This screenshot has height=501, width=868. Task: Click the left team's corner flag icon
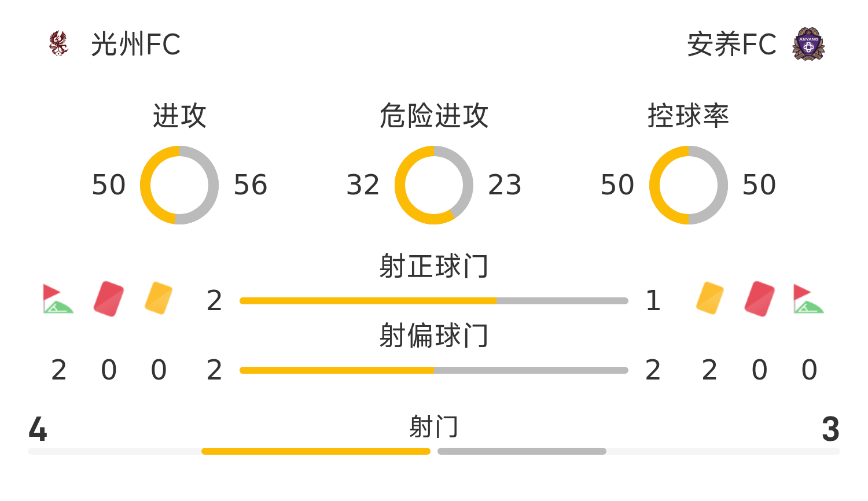[x=58, y=299]
